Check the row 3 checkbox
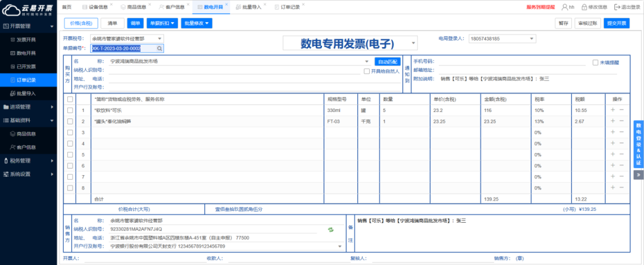Image resolution: width=644 pixels, height=265 pixels. click(70, 132)
